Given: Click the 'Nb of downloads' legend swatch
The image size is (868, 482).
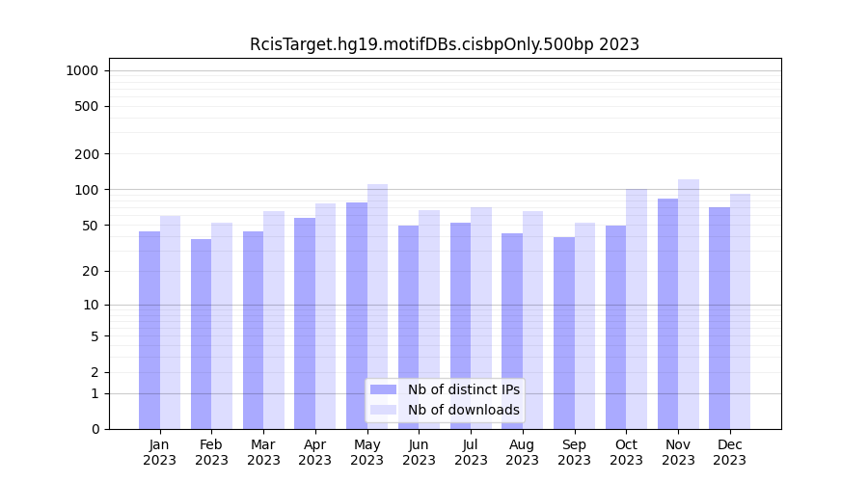Looking at the screenshot, I should click(383, 410).
